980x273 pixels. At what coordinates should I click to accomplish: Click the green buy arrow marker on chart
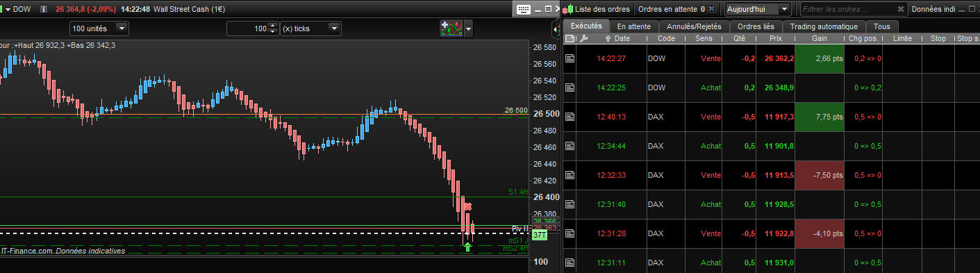468,247
